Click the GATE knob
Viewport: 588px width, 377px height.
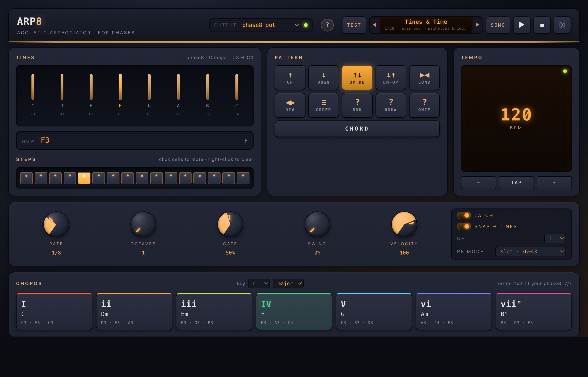pos(230,224)
